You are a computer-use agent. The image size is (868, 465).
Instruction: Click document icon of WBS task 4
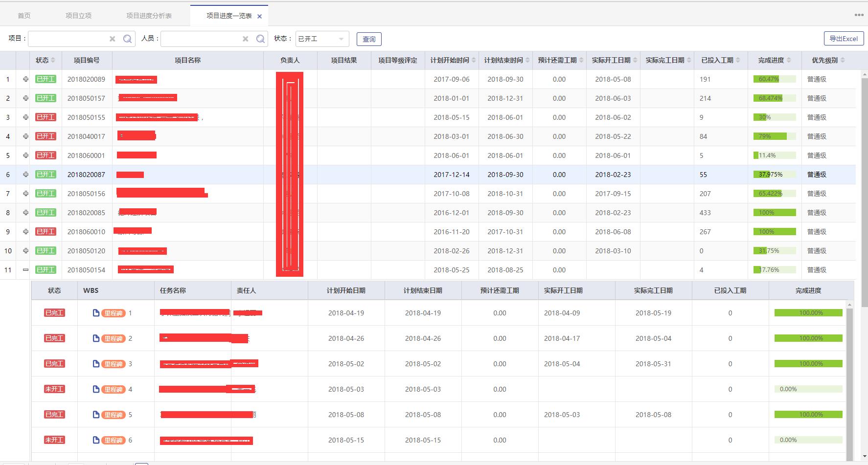[x=96, y=389]
